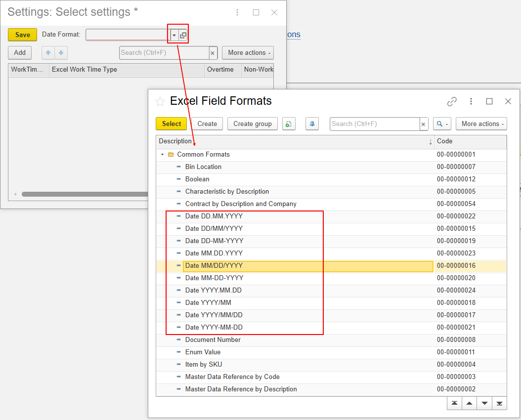Click the Date Format input field
The height and width of the screenshot is (420, 521).
point(128,35)
